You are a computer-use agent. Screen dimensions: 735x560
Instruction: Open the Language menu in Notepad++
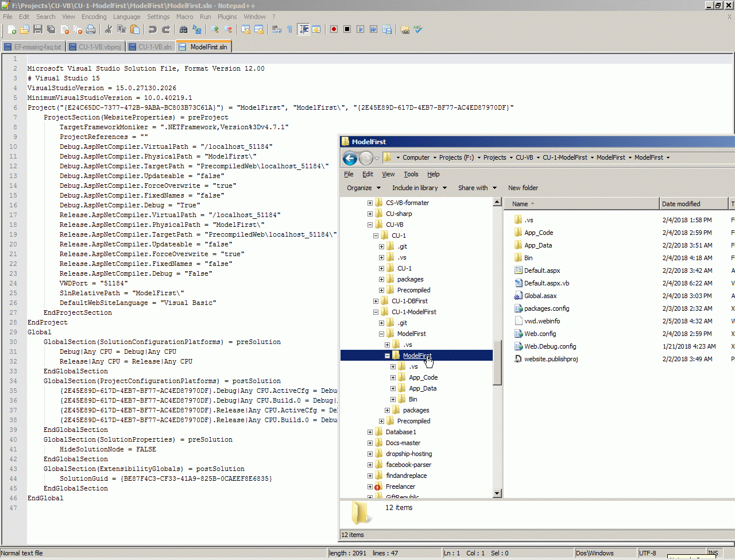pyautogui.click(x=126, y=17)
